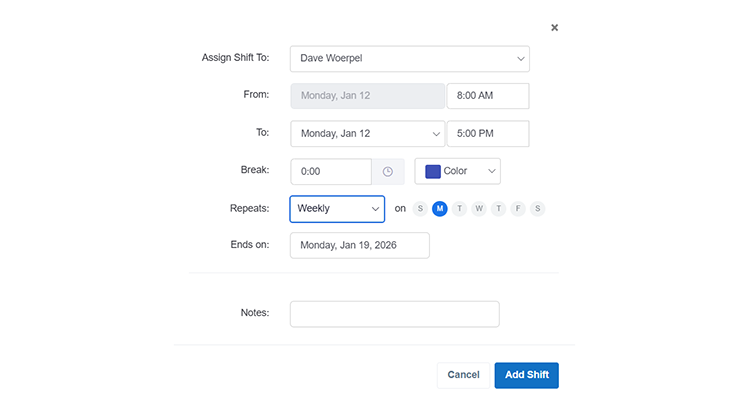The height and width of the screenshot is (404, 750).
Task: Open the Repeats Weekly dropdown
Action: (x=337, y=209)
